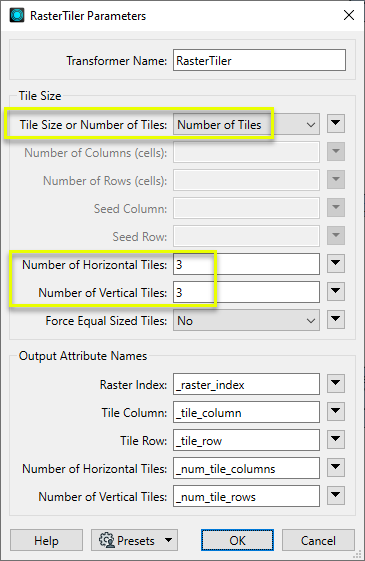Click the field containing 3 for Horizontal Tiles
365x561 pixels.
click(246, 264)
